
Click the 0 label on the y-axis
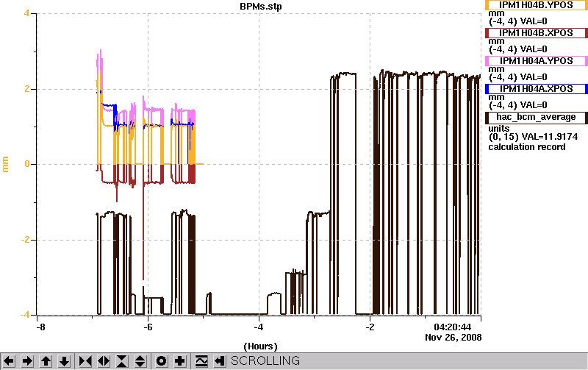[x=26, y=164]
